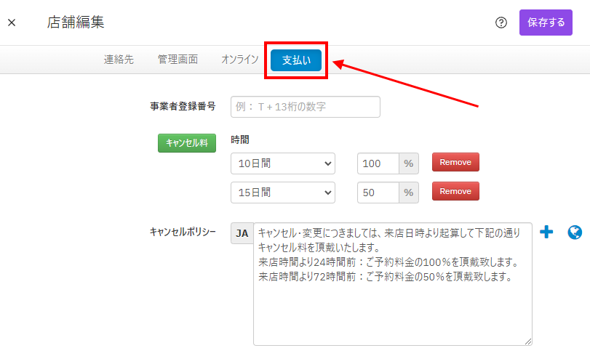590x364 pixels.
Task: Click the JA language badge
Action: 242,233
